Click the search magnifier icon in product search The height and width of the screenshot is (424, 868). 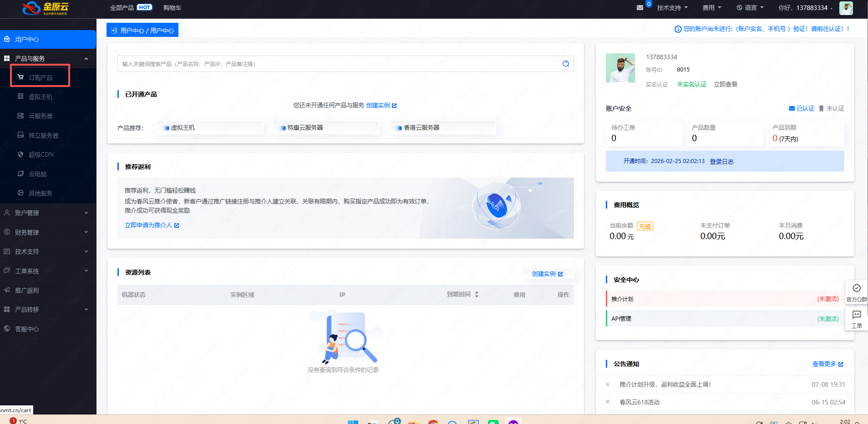click(565, 64)
